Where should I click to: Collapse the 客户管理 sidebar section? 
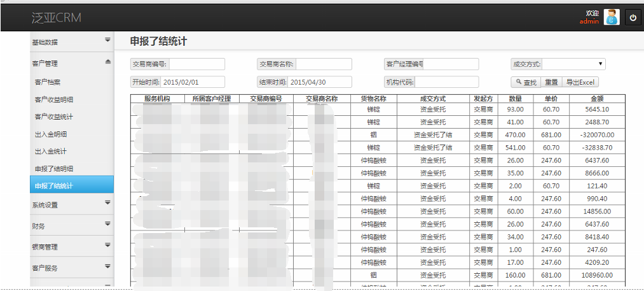coord(71,63)
